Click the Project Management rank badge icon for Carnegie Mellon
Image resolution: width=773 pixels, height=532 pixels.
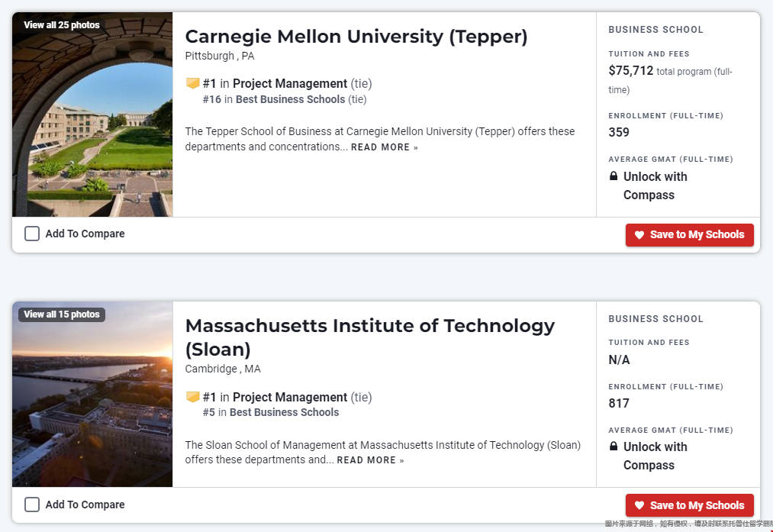click(x=192, y=83)
